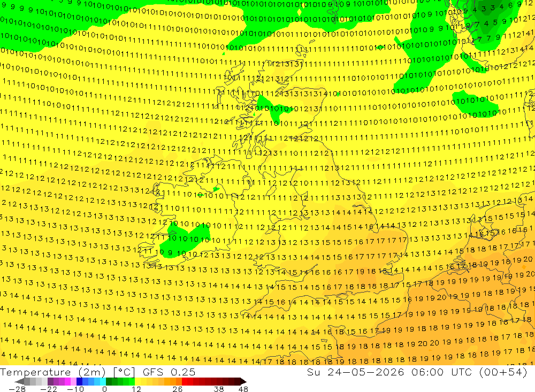Pick the cyan legend swatch at 0
535x392 pixels.
103,381
